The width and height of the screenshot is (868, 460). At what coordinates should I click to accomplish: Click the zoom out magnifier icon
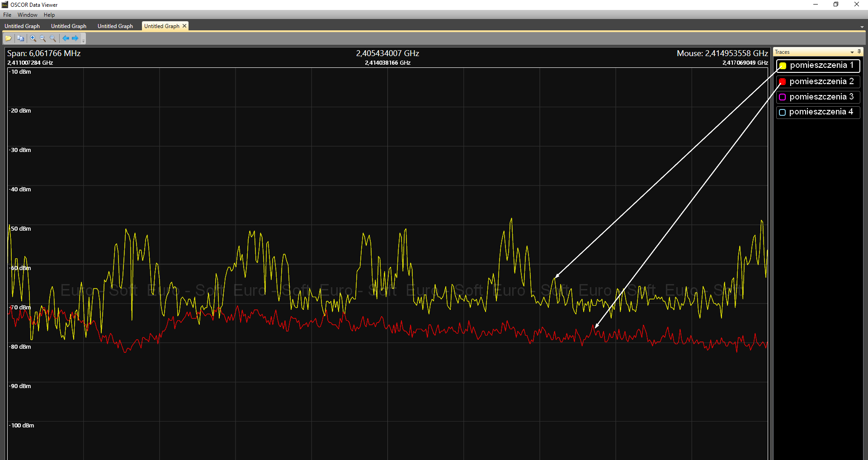click(43, 38)
